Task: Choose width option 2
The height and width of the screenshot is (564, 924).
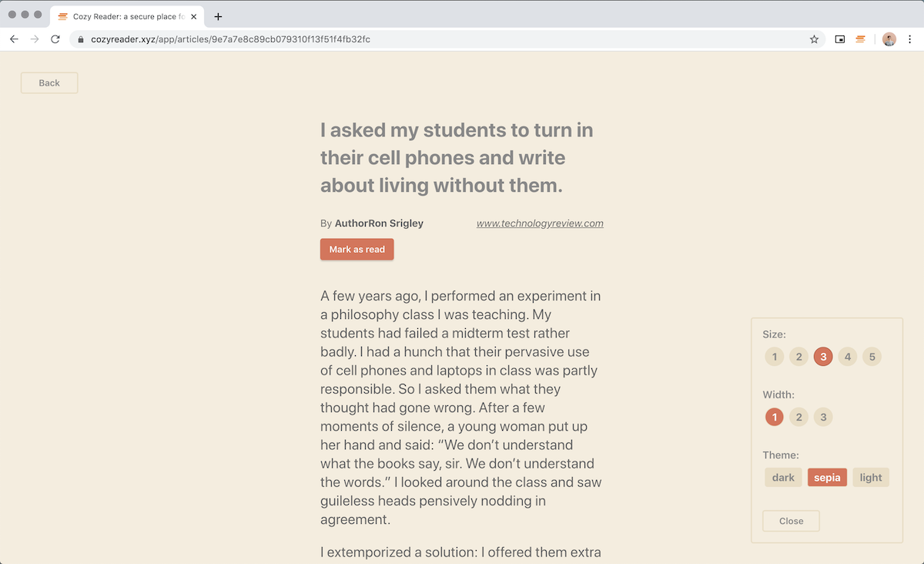Action: click(x=799, y=418)
